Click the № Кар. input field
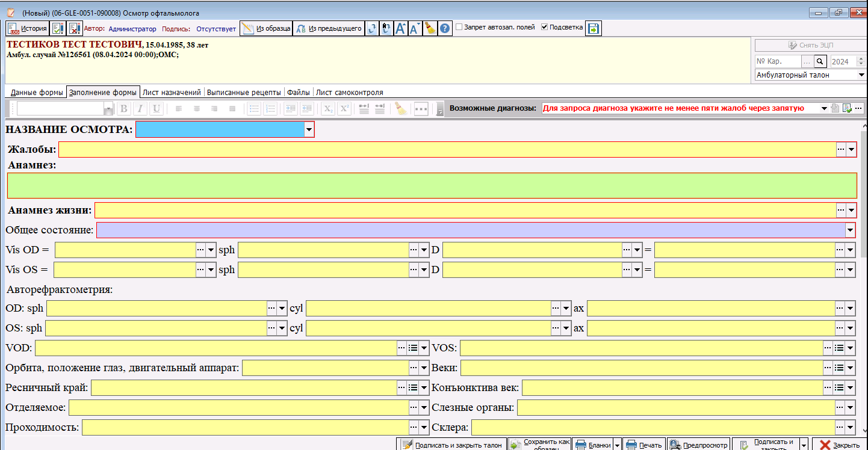868x450 pixels. pos(778,61)
